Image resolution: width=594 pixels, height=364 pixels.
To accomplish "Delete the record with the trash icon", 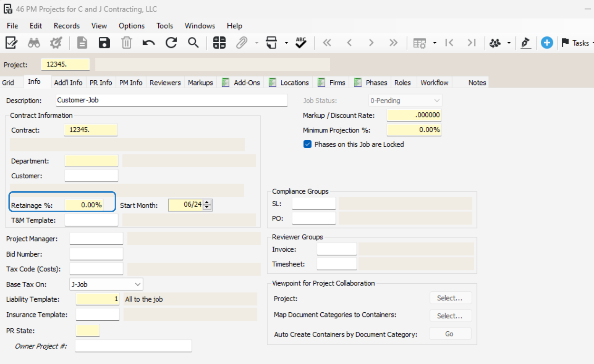I will click(x=126, y=43).
